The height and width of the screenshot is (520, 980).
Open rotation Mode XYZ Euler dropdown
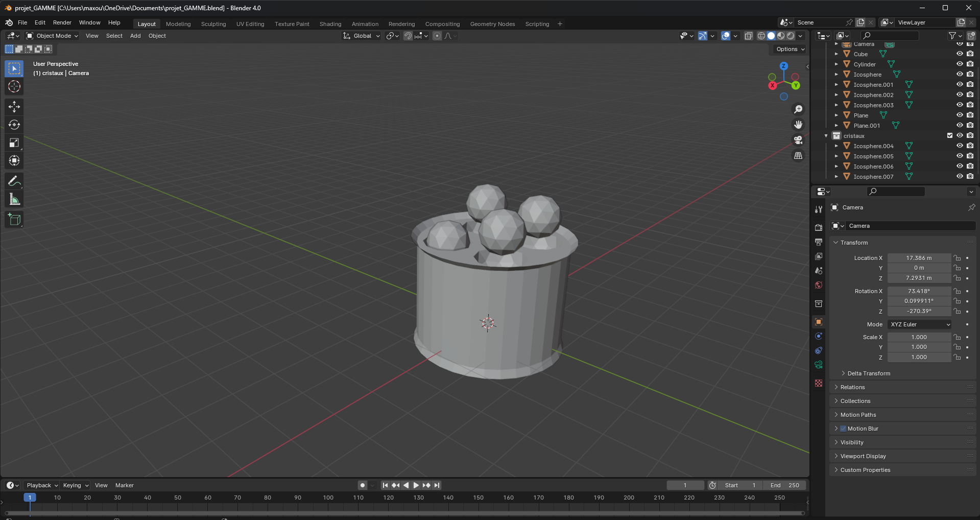point(920,324)
